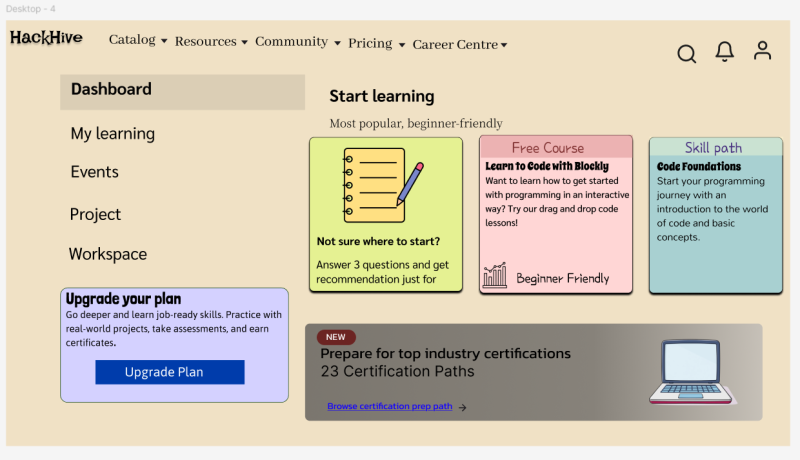800x460 pixels.
Task: Open the Resources menu
Action: point(206,41)
